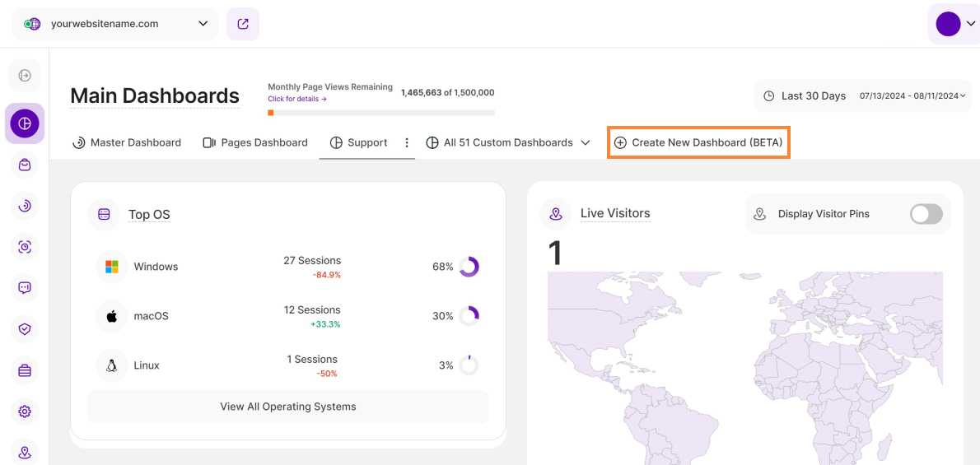Switch to the Pages Dashboard tab

click(x=255, y=142)
